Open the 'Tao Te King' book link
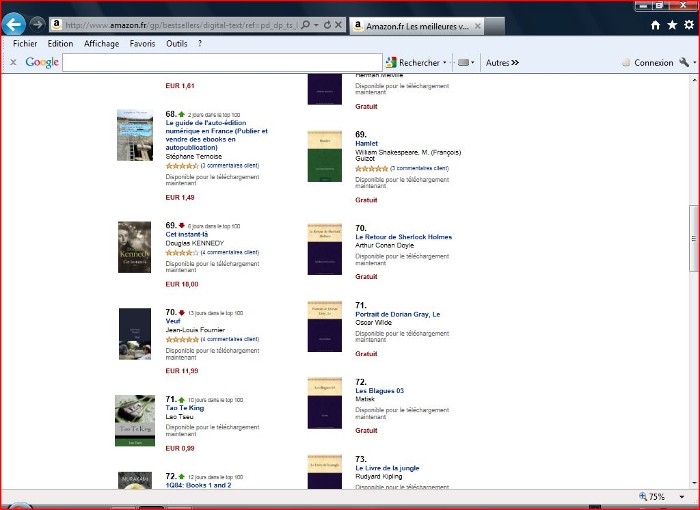Screen dimensions: 700x510 [184, 408]
